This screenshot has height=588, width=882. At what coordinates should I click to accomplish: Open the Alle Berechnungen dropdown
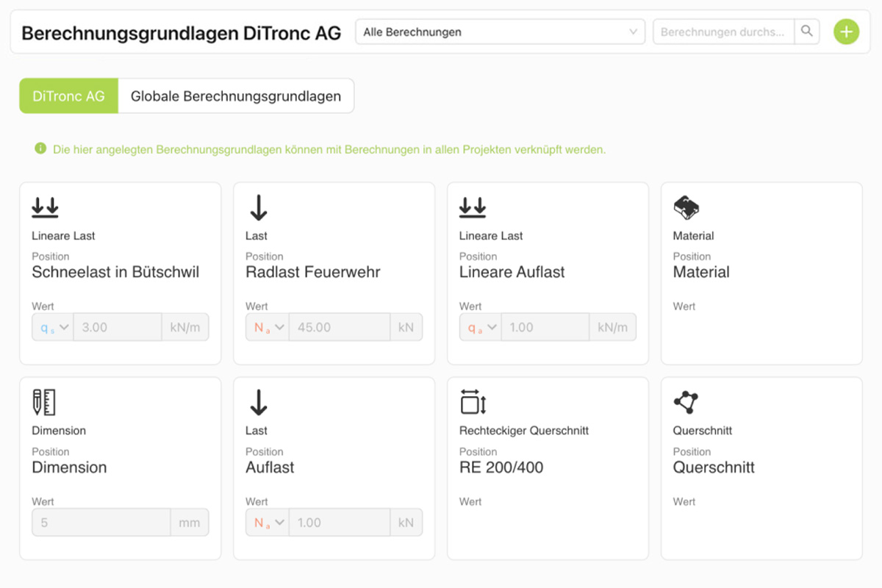(x=500, y=32)
